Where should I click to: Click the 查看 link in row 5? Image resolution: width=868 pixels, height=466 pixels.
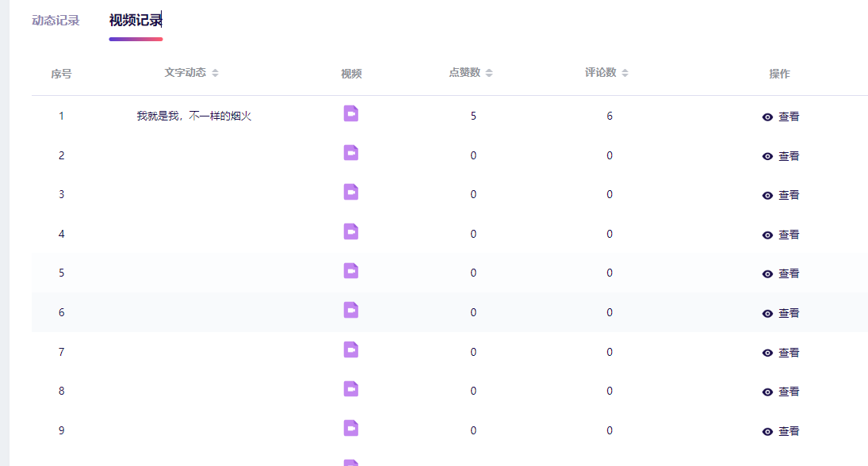click(x=789, y=274)
